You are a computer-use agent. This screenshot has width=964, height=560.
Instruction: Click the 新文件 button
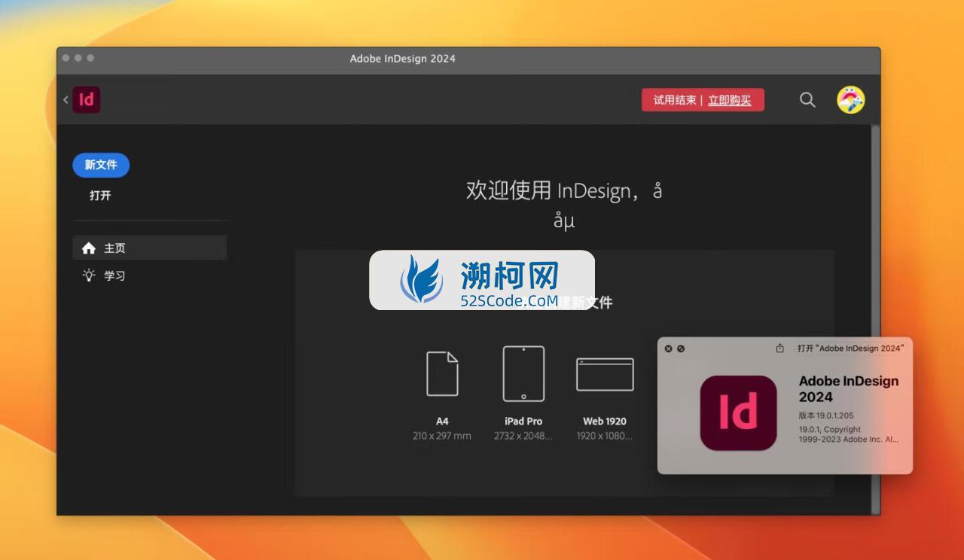pyautogui.click(x=101, y=165)
